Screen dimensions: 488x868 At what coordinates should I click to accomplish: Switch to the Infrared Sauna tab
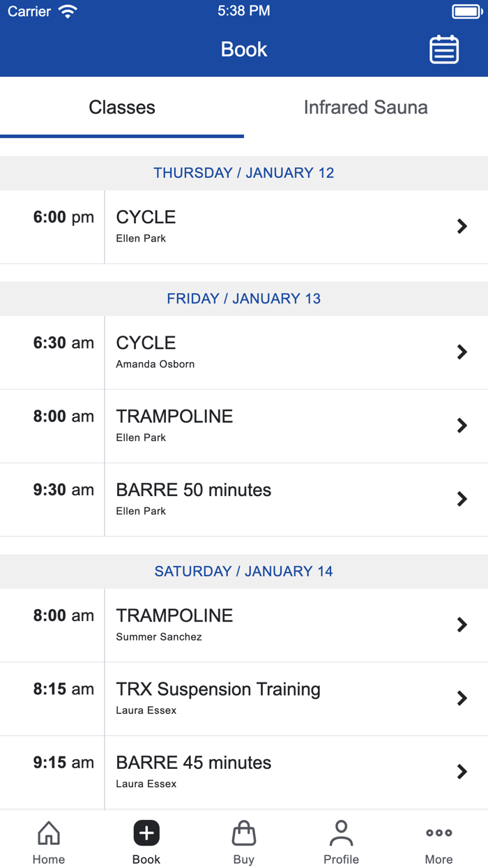pos(365,107)
